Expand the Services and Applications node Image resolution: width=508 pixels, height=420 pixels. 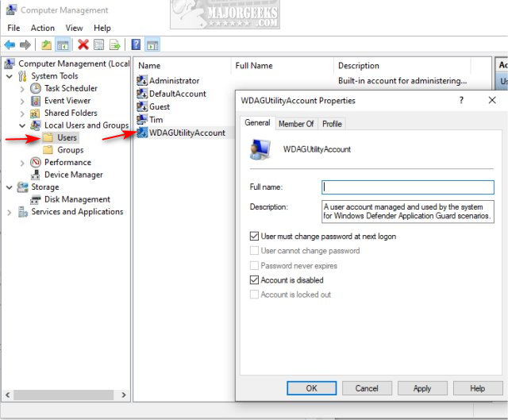(10, 212)
